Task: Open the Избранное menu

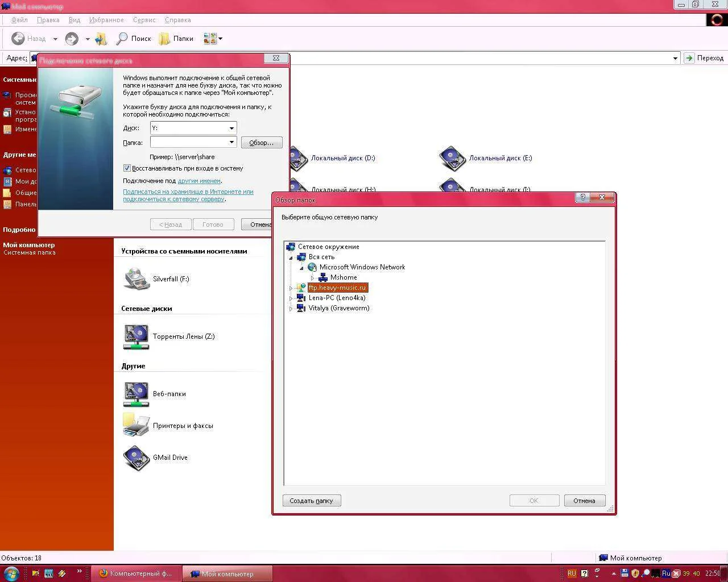Action: pos(106,20)
